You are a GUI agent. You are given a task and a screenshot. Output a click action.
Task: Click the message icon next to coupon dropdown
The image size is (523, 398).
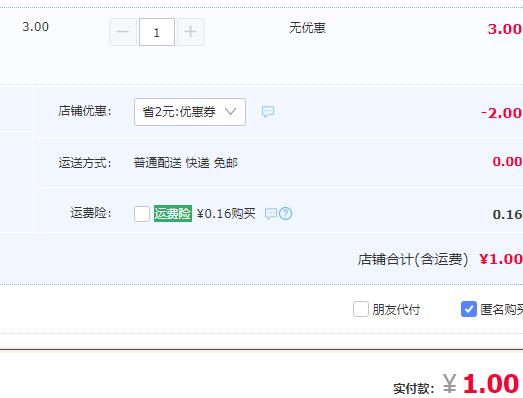tap(268, 112)
